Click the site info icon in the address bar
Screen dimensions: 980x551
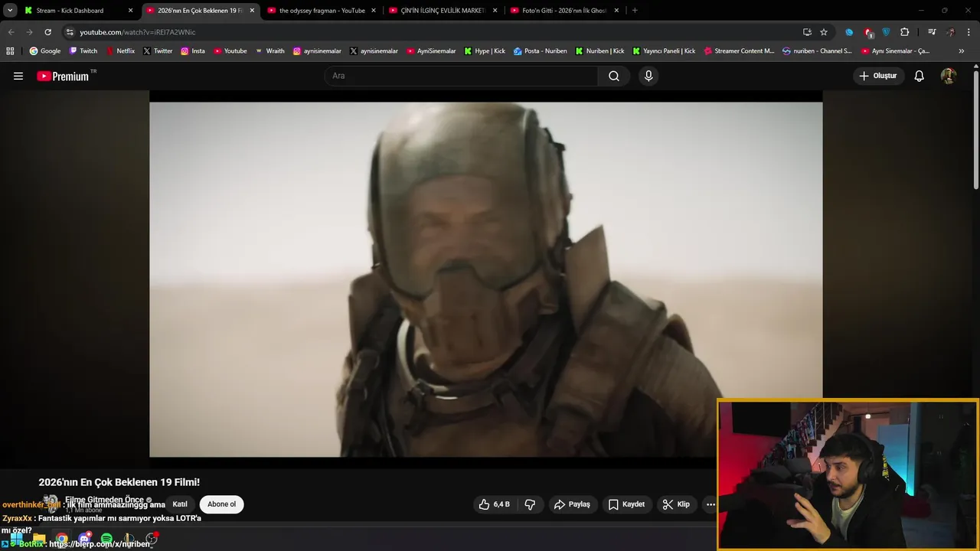click(x=70, y=32)
